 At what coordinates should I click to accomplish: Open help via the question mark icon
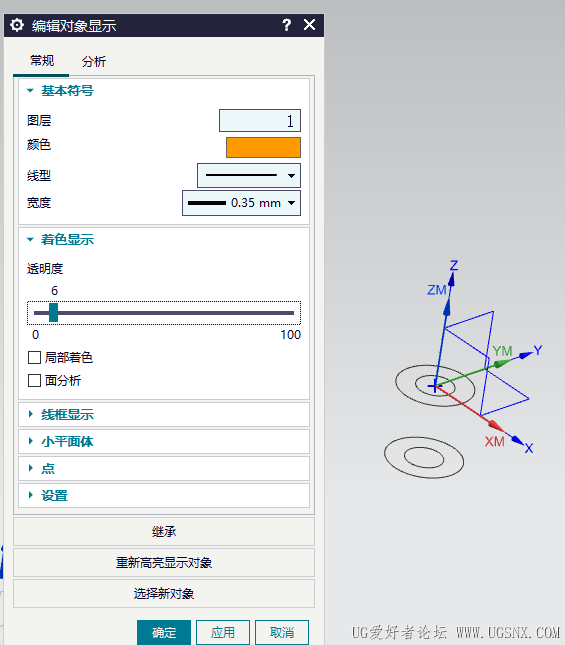[287, 25]
